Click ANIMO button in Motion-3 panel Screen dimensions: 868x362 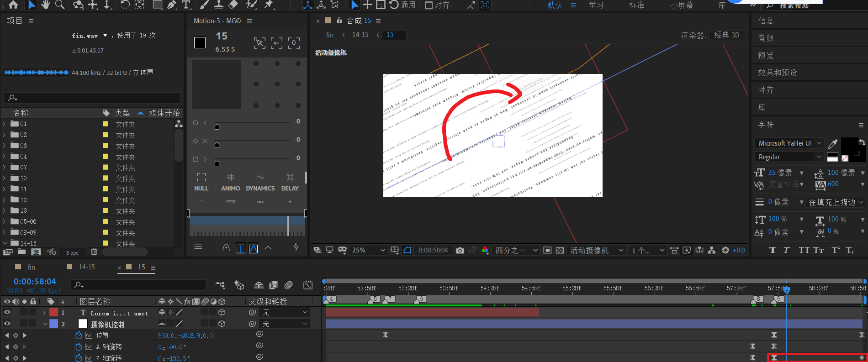point(231,182)
